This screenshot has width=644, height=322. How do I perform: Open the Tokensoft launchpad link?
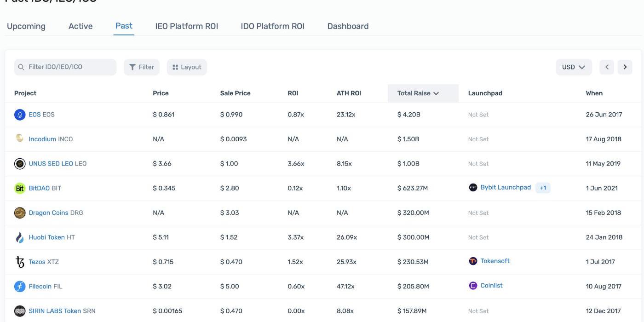(x=495, y=261)
